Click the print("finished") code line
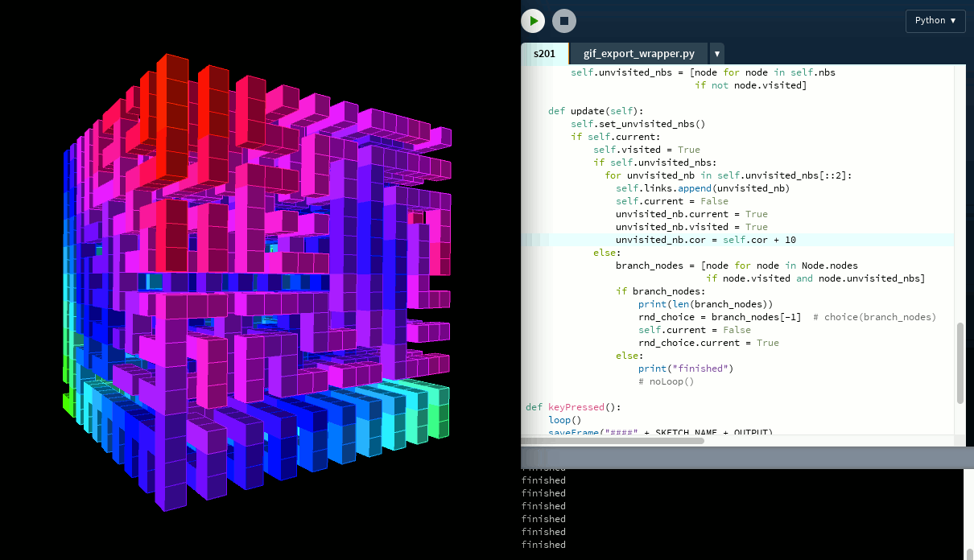This screenshot has height=560, width=974. 685,369
